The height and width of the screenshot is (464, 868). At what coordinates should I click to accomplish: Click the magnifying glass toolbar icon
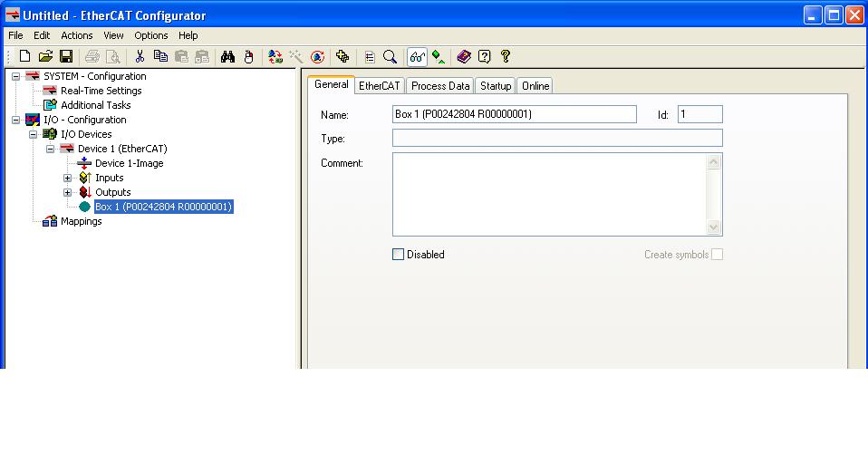391,56
